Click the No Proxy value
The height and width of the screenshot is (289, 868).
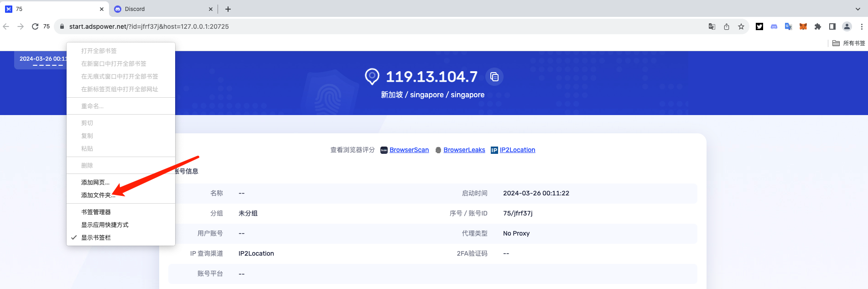pos(516,233)
